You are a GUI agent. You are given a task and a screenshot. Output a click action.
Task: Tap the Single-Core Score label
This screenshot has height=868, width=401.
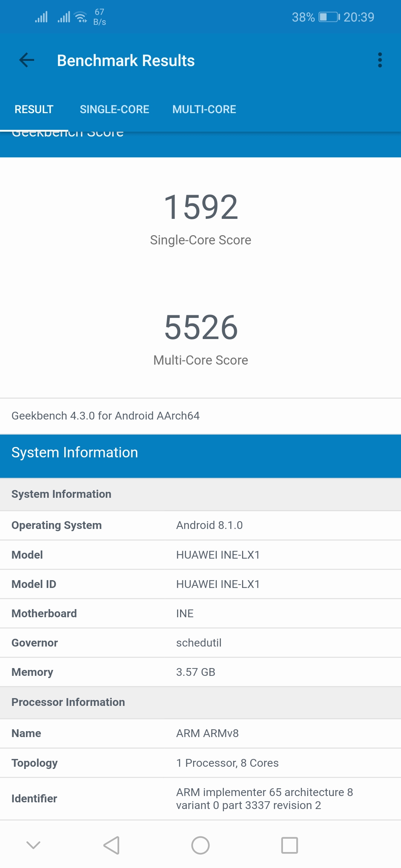(200, 240)
